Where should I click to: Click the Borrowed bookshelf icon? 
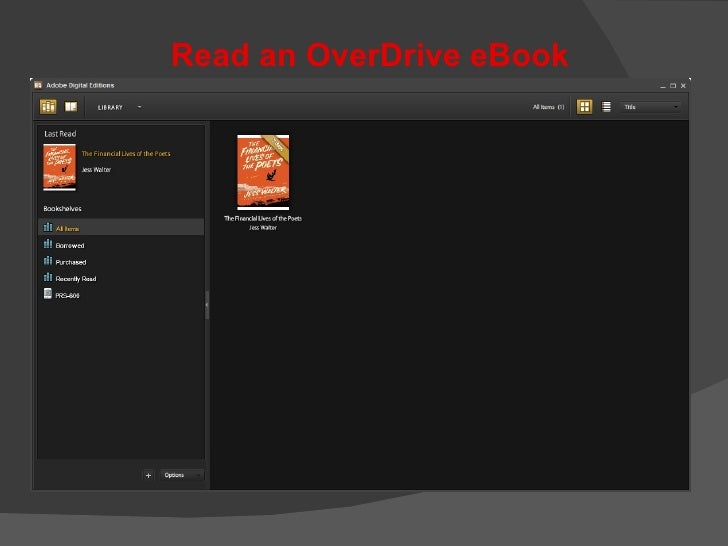pos(47,244)
